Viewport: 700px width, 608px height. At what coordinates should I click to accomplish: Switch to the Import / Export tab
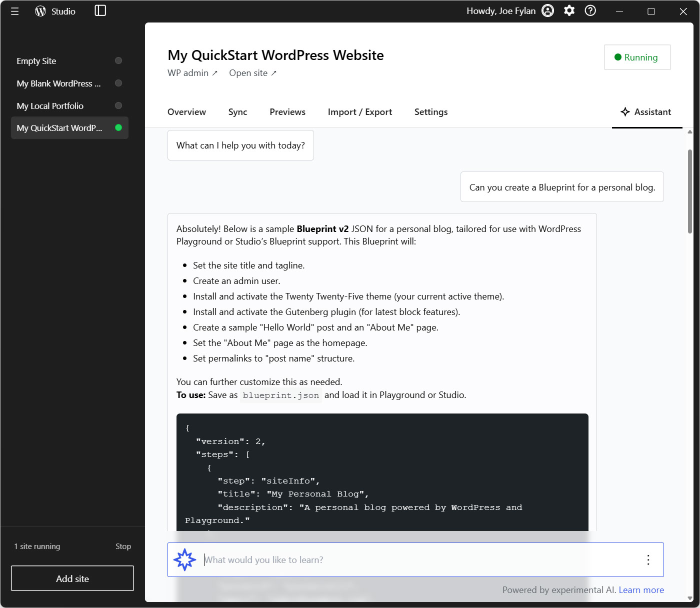coord(359,112)
